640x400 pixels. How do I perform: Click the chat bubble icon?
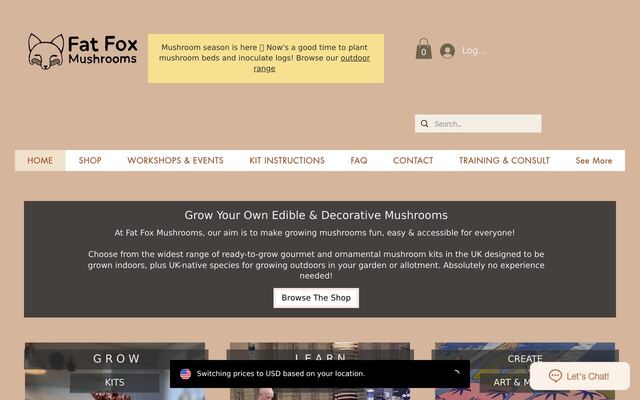coord(555,376)
